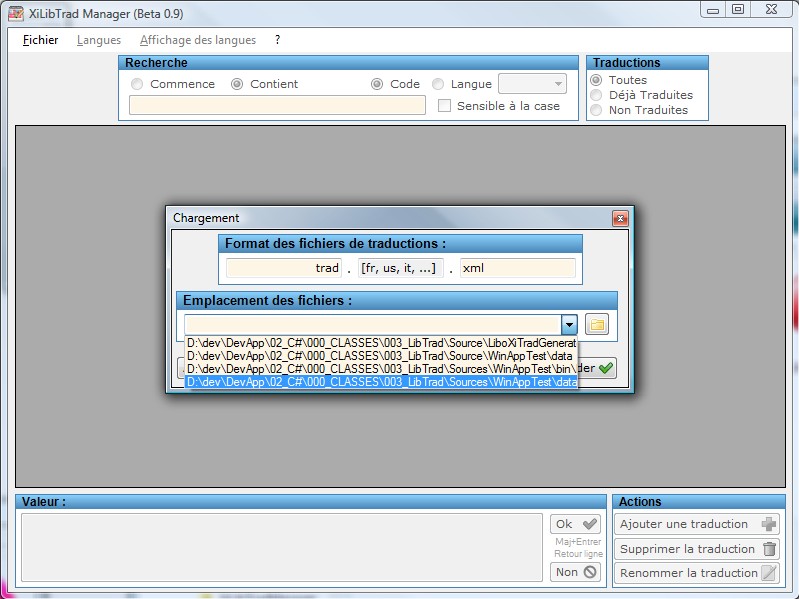Collapse the Emplacement des fichiers dropdown arrow
Viewport: 799px width, 599px height.
coord(569,324)
